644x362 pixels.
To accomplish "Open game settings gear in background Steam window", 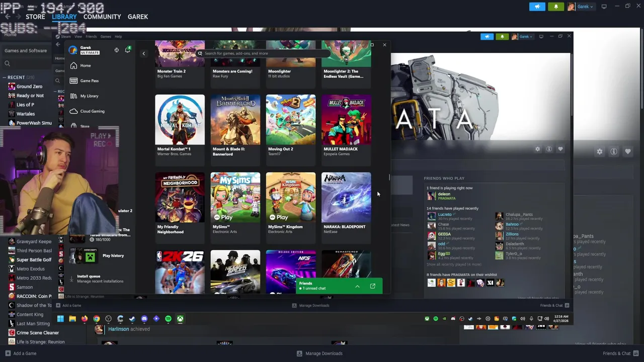I will pos(599,151).
